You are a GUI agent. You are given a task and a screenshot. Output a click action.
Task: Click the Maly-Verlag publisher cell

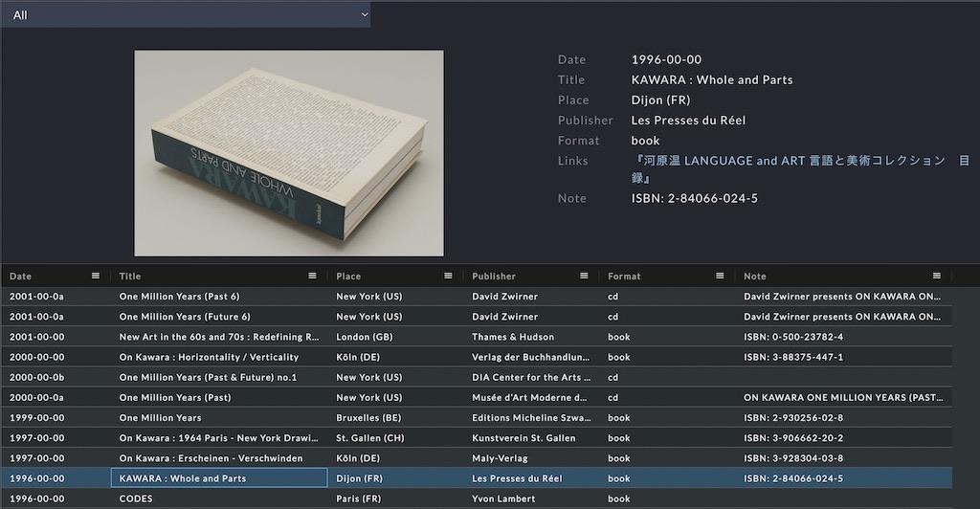[x=500, y=458]
